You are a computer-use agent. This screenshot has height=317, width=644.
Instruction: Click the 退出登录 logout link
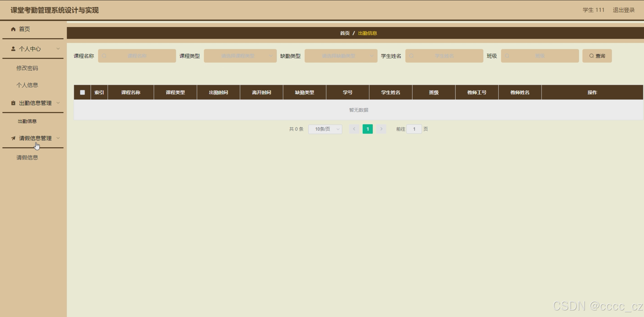623,10
